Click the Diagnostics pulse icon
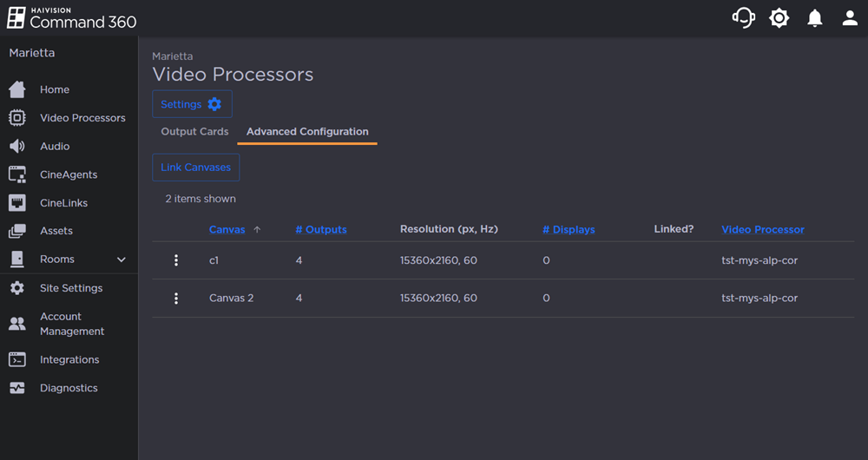868x460 pixels. (17, 388)
